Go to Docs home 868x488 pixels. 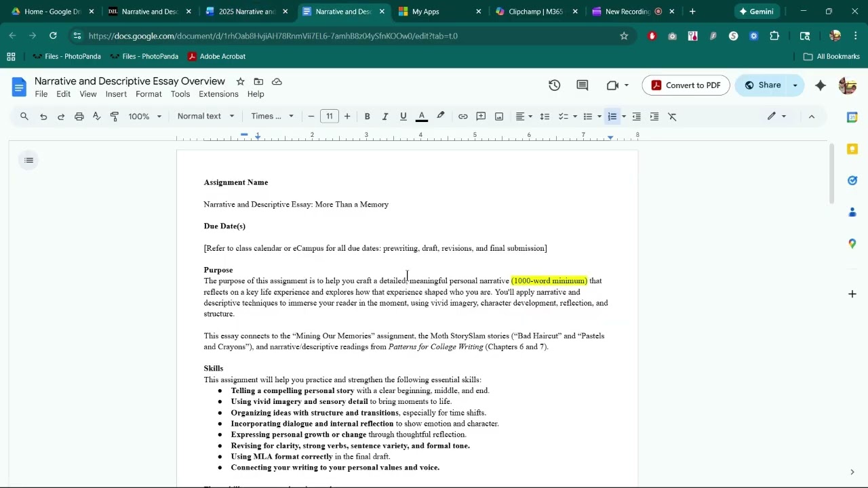pos(19,87)
